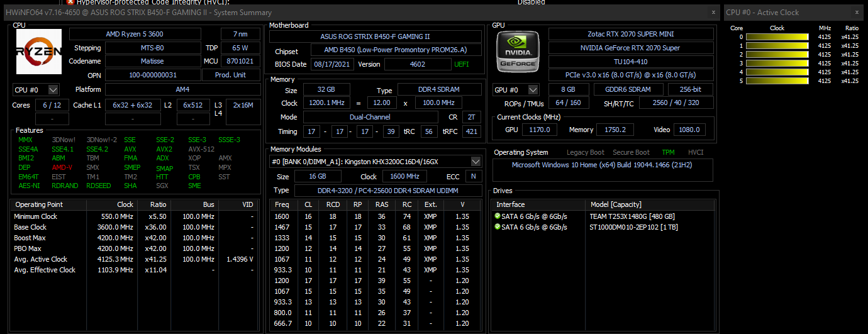Viewport: 868px width, 334px height.
Task: Click the 65 W TDP value
Action: coord(239,48)
